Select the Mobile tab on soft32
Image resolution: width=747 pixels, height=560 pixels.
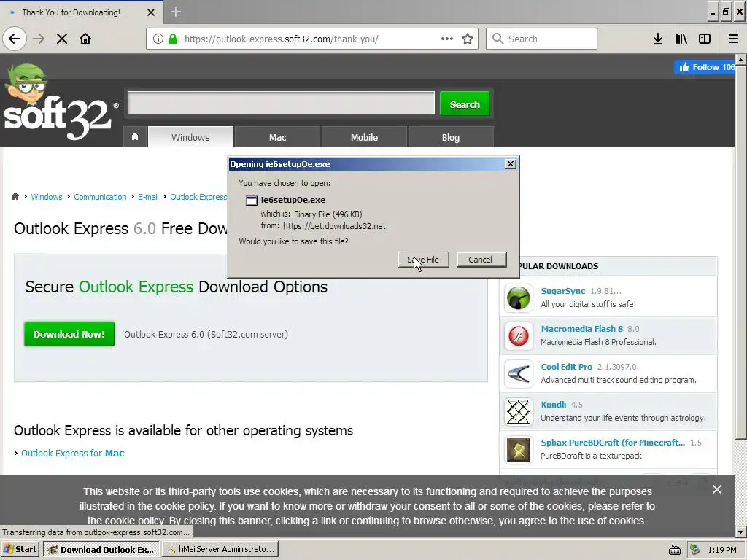(x=364, y=137)
